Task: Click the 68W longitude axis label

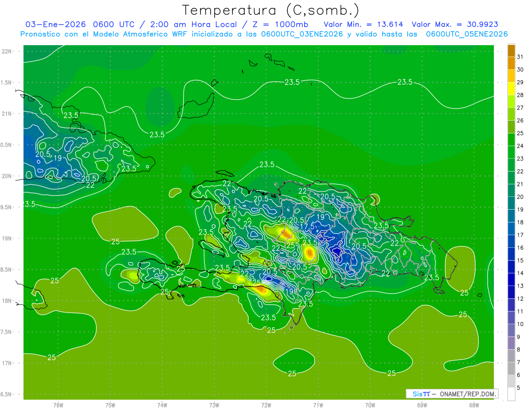Action: tap(474, 405)
